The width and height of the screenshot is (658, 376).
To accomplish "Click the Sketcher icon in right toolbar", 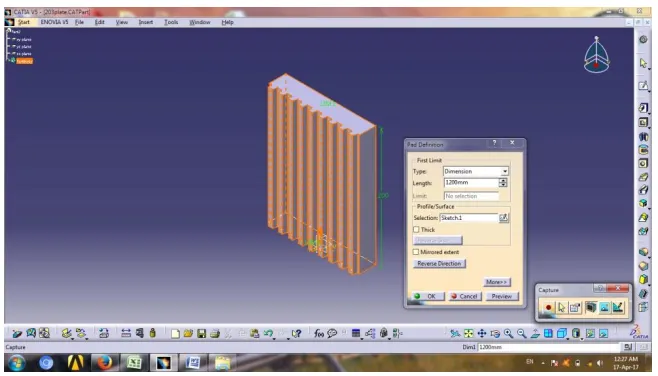I will point(643,86).
